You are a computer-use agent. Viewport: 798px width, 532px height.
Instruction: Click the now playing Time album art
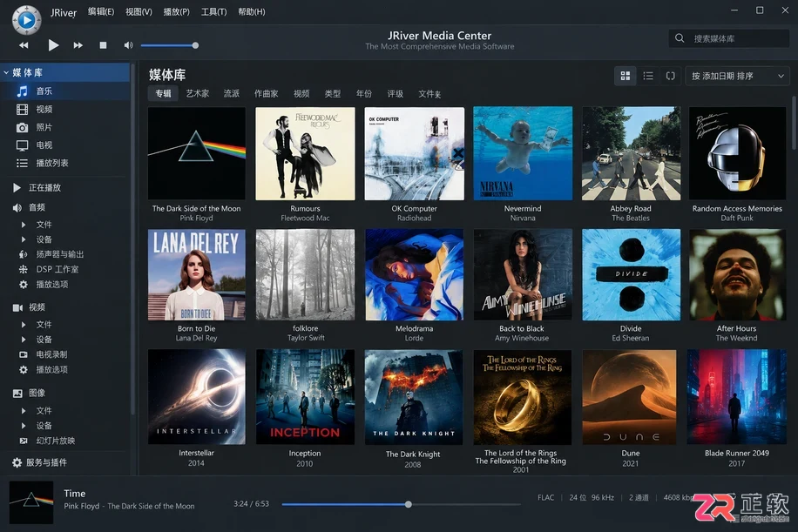pyautogui.click(x=31, y=502)
